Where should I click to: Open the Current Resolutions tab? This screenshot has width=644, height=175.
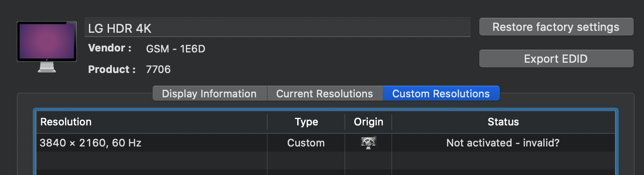click(x=324, y=94)
